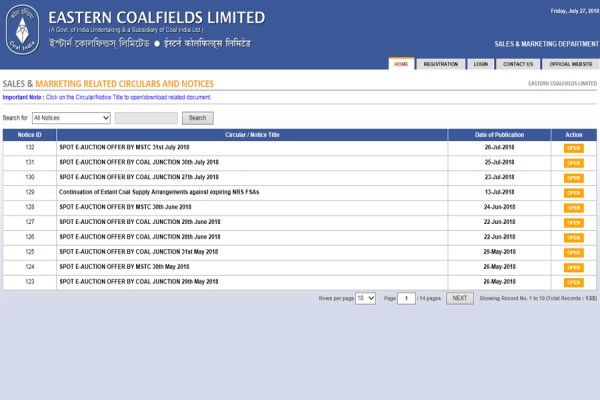This screenshot has height=400, width=600.
Task: Open Continuation of Extant Coal Supply notice
Action: [x=159, y=192]
